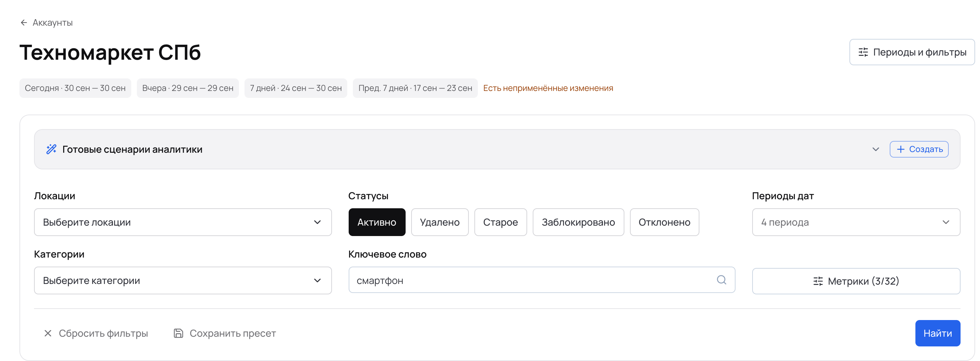This screenshot has width=980, height=361.
Task: Click the magic wand analytics icon
Action: pos(51,149)
